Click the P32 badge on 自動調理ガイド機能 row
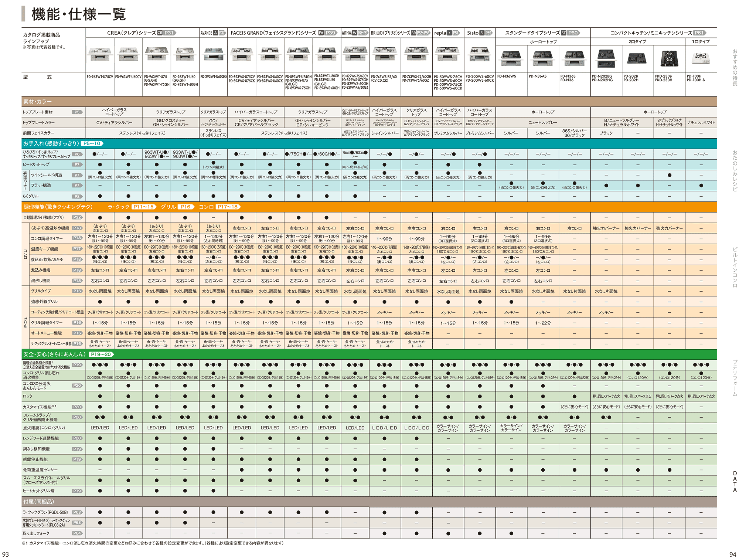Image resolution: width=739 pixels, height=560 pixels. pos(77,217)
